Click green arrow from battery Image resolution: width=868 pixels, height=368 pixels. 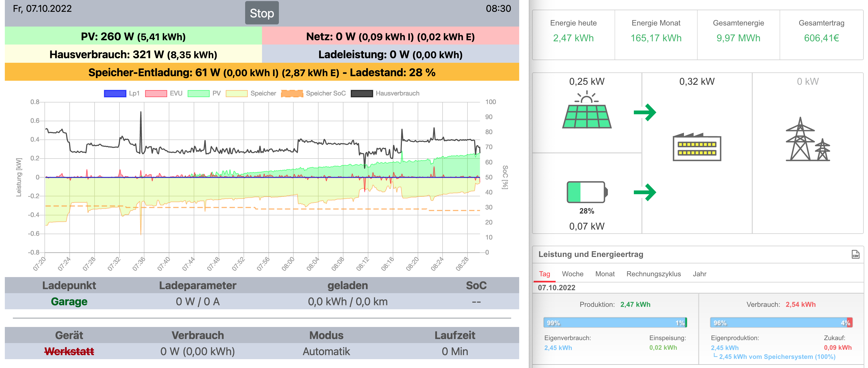645,192
